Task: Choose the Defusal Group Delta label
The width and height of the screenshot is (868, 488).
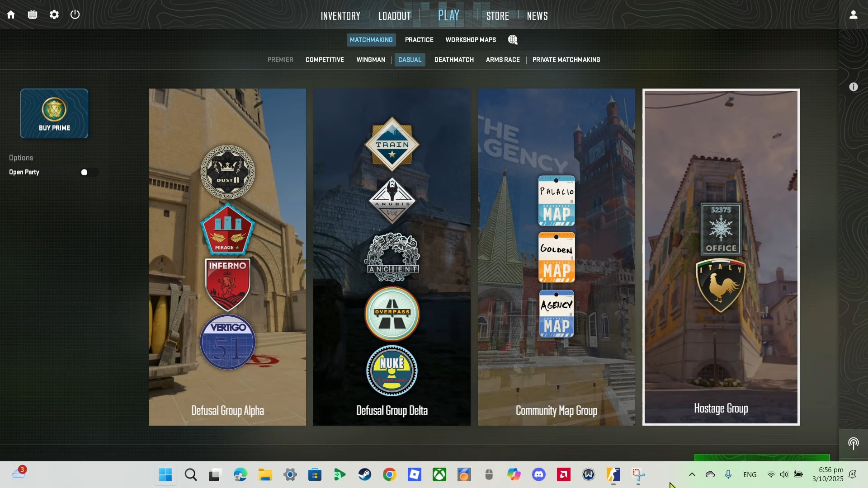Action: (392, 410)
